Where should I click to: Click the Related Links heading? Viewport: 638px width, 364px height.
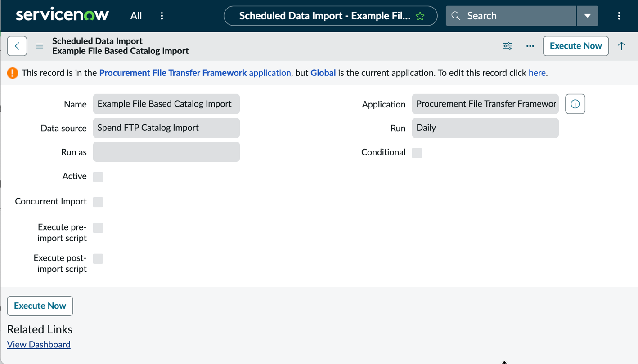40,329
